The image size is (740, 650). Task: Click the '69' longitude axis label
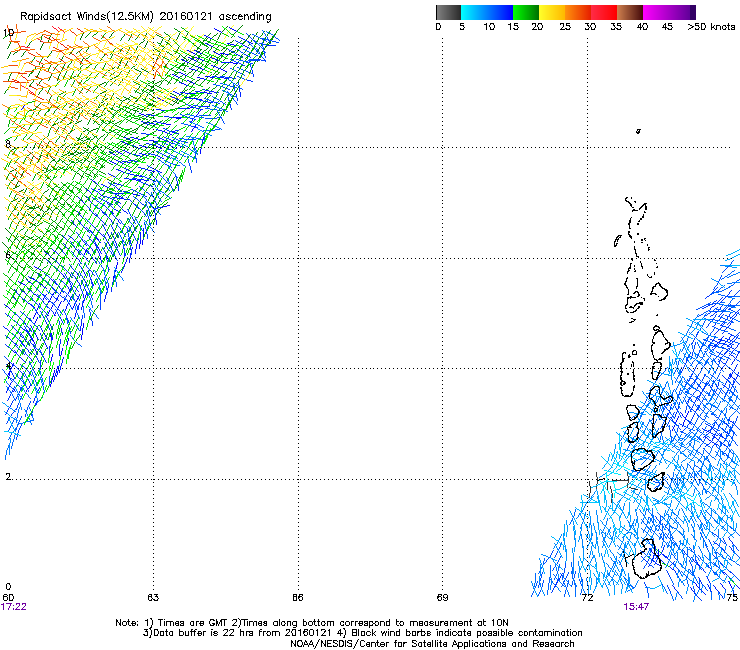(x=442, y=598)
